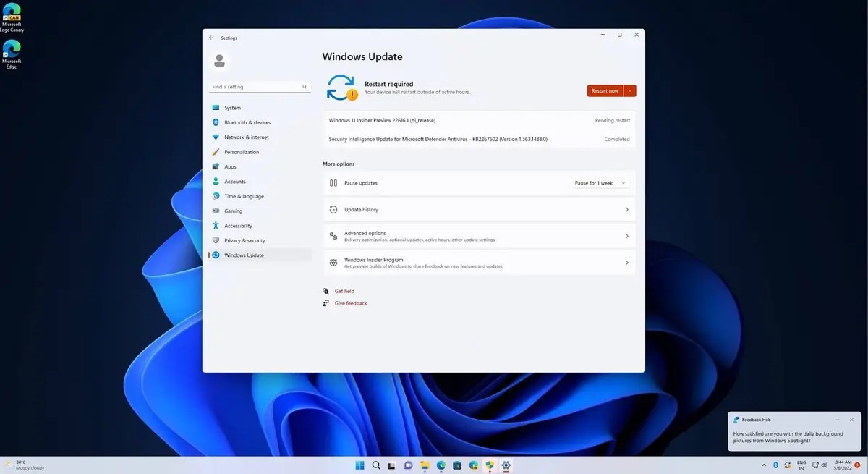Image resolution: width=868 pixels, height=474 pixels.
Task: Switch to the Windows Update section
Action: click(242, 255)
